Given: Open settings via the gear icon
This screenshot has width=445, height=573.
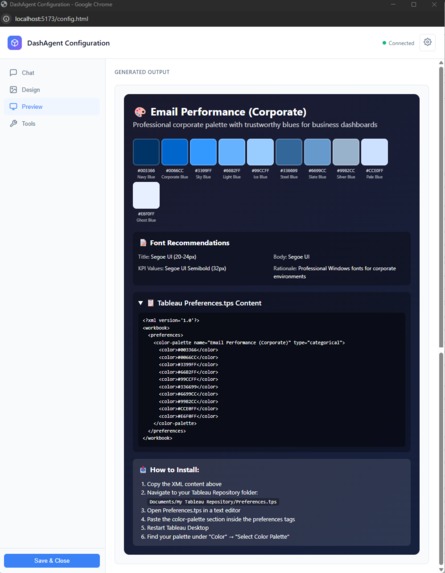Looking at the screenshot, I should click(x=427, y=42).
